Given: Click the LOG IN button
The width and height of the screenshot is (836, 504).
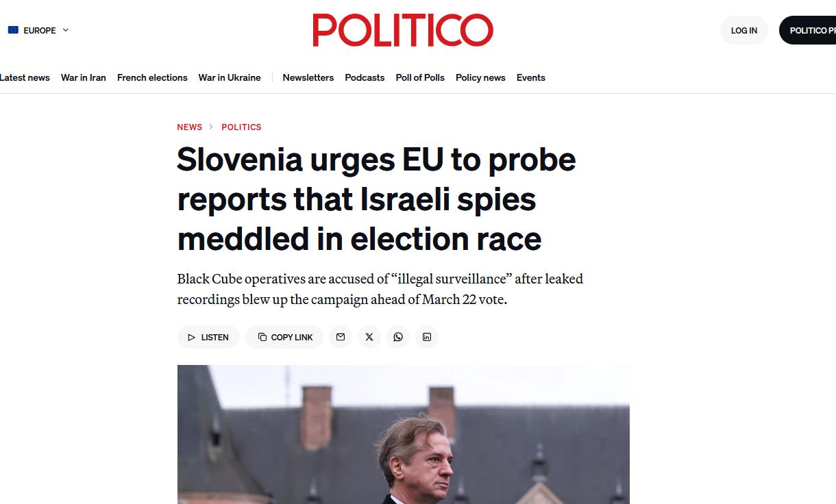Looking at the screenshot, I should point(743,30).
